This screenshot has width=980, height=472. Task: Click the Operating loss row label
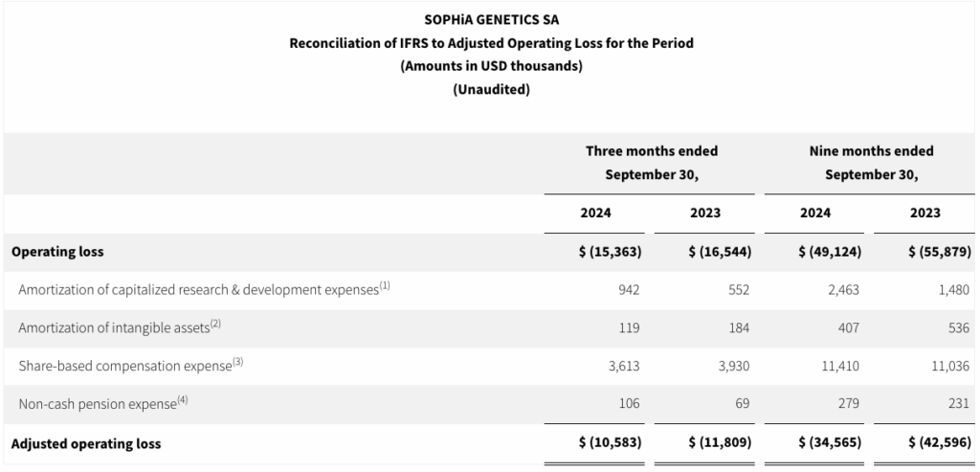tap(57, 252)
